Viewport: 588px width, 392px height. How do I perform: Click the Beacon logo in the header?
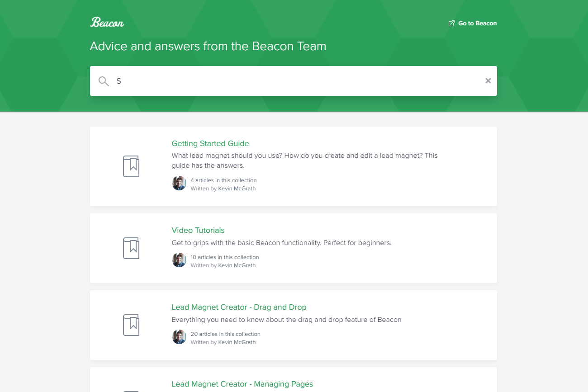point(107,23)
